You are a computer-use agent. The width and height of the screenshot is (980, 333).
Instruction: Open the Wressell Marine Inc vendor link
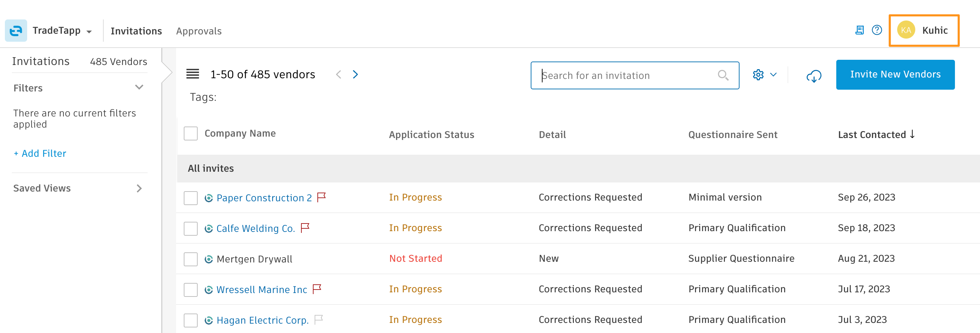point(262,290)
